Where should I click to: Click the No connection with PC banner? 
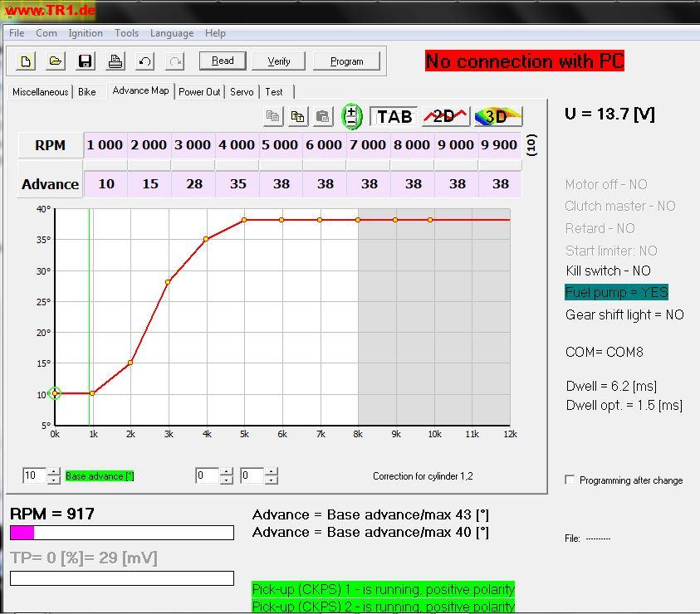point(525,61)
